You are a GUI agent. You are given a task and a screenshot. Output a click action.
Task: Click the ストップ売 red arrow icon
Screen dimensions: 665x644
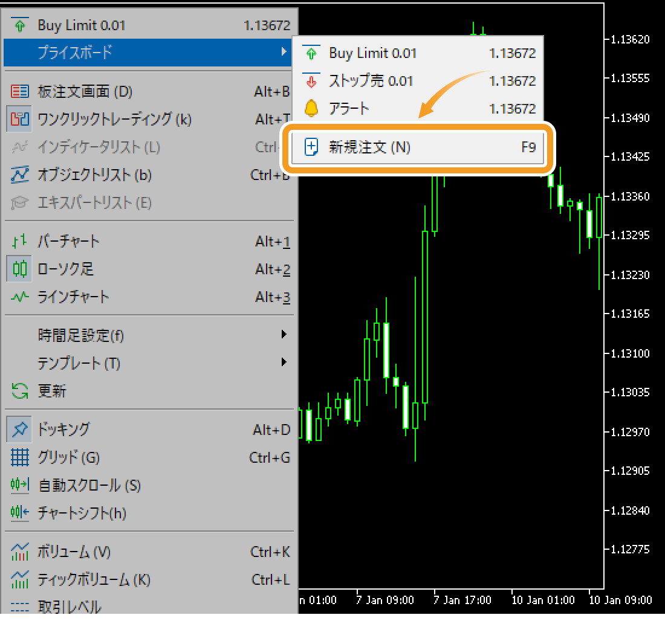[311, 80]
